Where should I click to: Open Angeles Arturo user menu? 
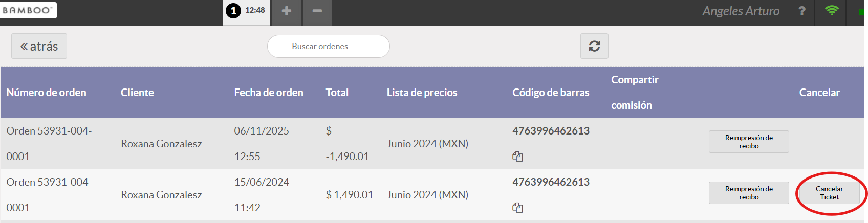click(x=741, y=11)
